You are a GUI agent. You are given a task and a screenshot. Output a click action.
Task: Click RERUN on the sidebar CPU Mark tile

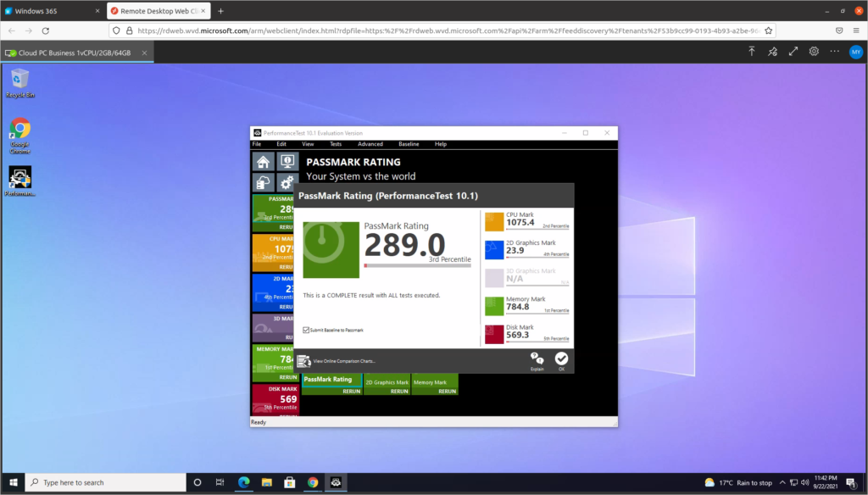286,267
